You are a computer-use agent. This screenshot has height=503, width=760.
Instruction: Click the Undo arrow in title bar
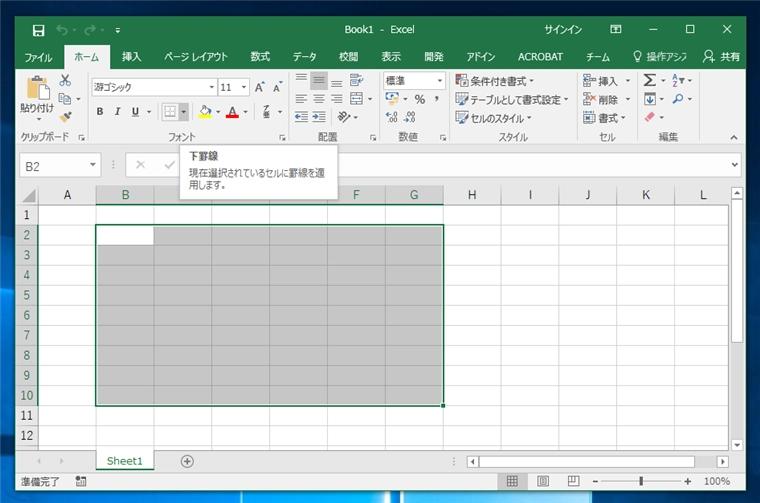(62, 31)
